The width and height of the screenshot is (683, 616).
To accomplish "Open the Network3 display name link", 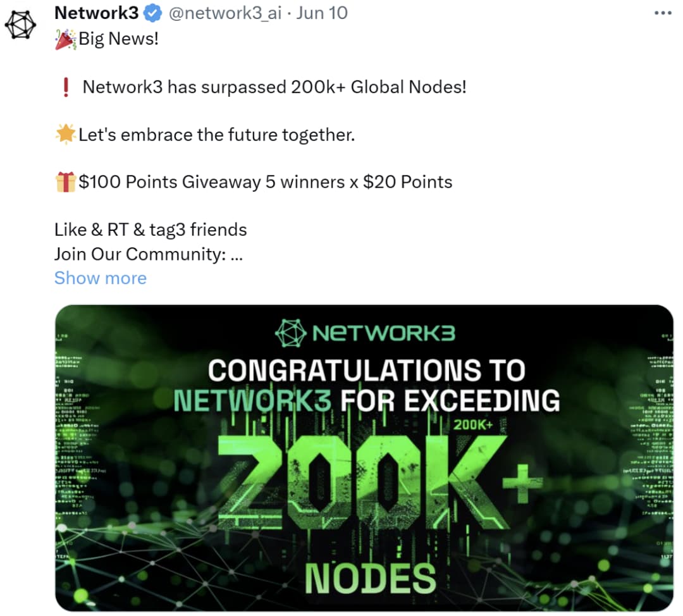I will [x=96, y=13].
